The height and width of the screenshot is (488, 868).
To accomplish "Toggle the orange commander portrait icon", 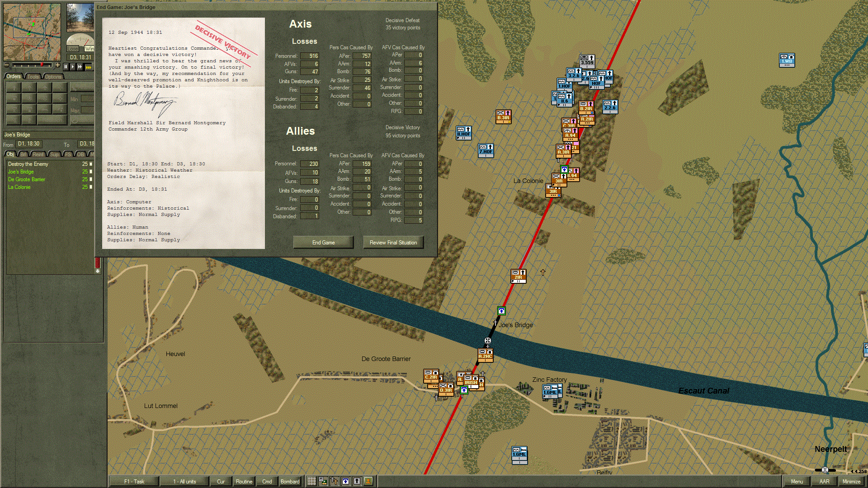I will click(368, 481).
